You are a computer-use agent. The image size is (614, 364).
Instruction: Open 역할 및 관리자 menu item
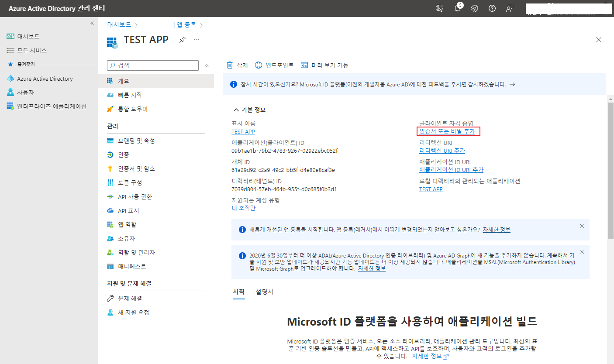coord(156,253)
